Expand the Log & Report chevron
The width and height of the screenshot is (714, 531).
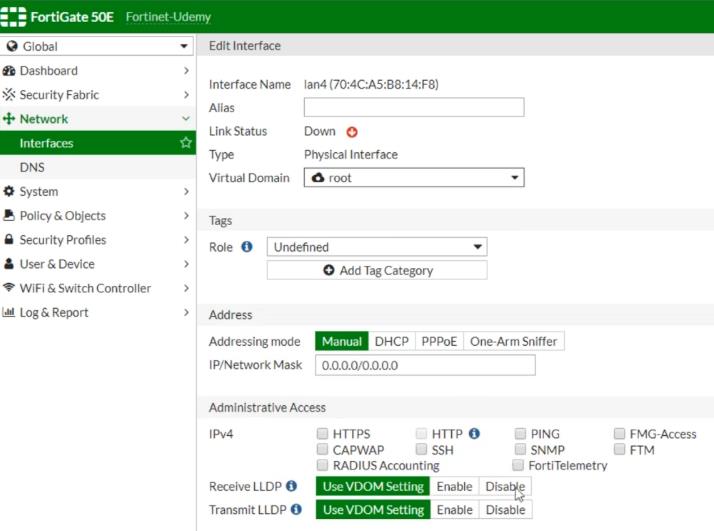[x=186, y=312]
